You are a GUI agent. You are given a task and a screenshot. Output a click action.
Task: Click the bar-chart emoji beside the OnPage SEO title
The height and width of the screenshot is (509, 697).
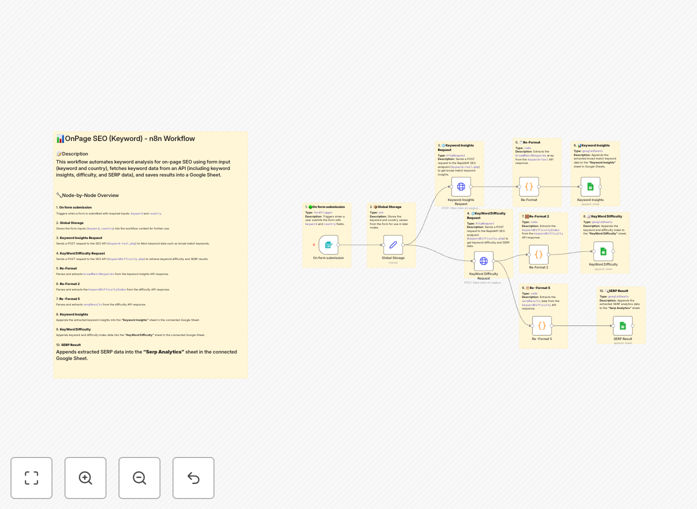(x=60, y=139)
